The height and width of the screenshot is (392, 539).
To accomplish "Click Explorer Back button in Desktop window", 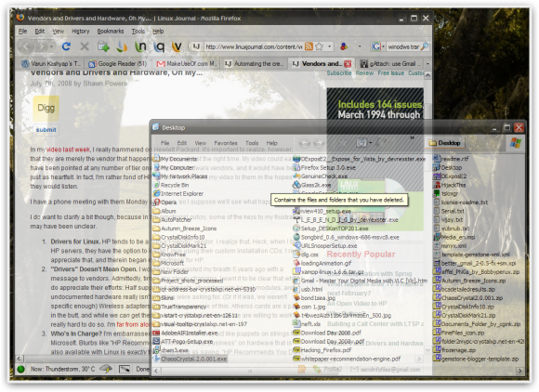I will [305, 143].
